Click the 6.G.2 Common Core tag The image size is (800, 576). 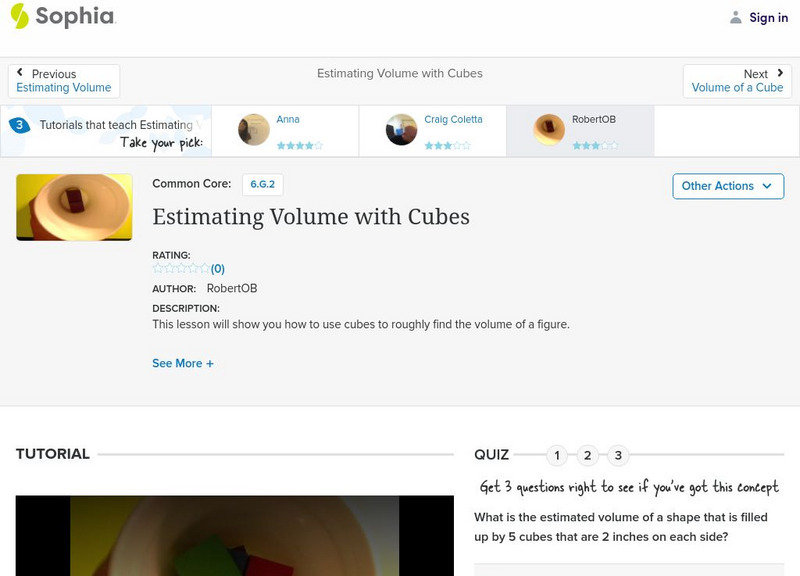(x=260, y=184)
